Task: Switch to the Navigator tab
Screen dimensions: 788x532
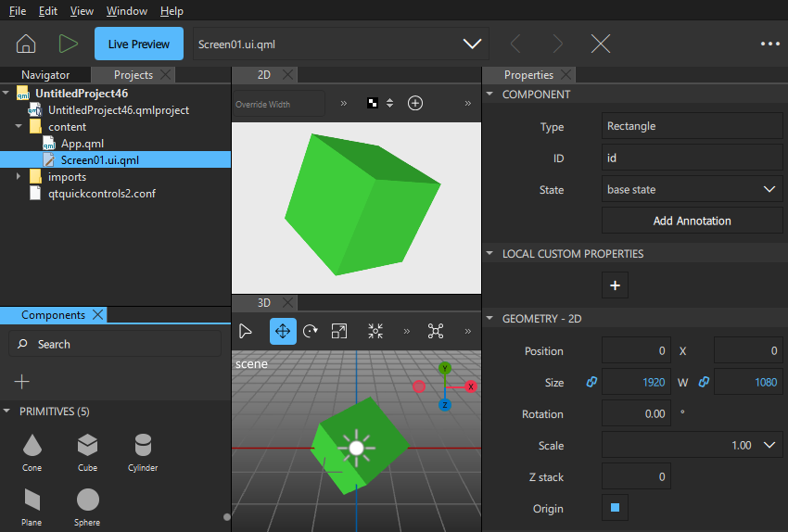Action: (45, 75)
